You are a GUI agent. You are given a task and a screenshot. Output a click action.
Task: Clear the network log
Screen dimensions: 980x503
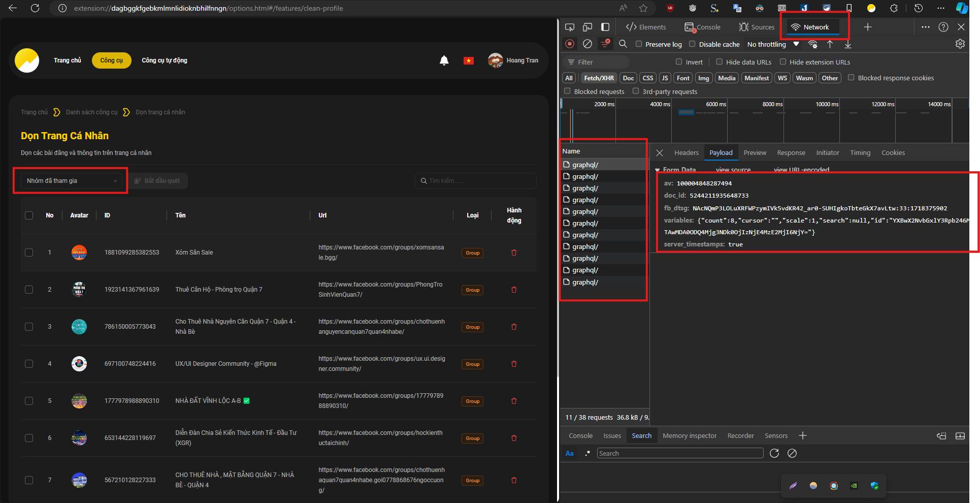coord(587,44)
